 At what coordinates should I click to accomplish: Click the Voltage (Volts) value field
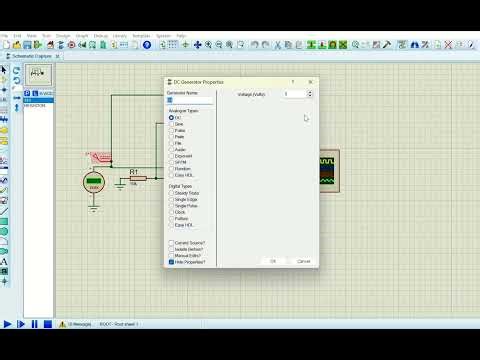[x=294, y=94]
